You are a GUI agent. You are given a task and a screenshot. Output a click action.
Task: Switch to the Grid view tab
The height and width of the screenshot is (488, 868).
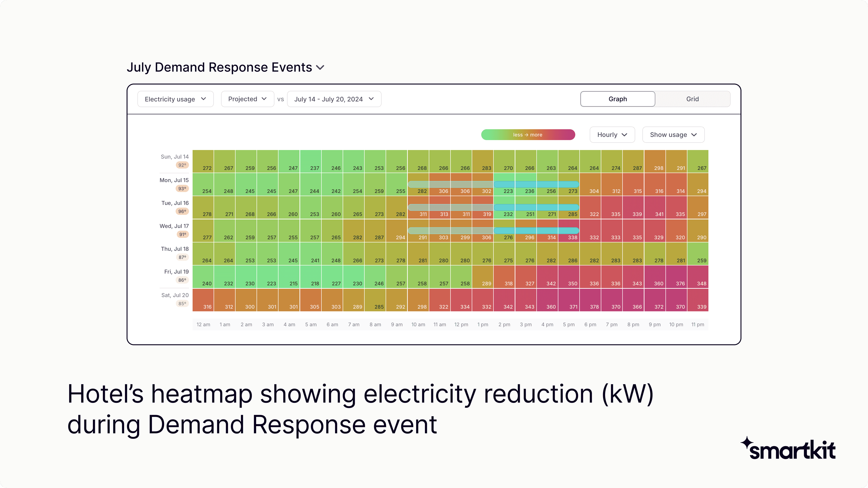(x=692, y=99)
